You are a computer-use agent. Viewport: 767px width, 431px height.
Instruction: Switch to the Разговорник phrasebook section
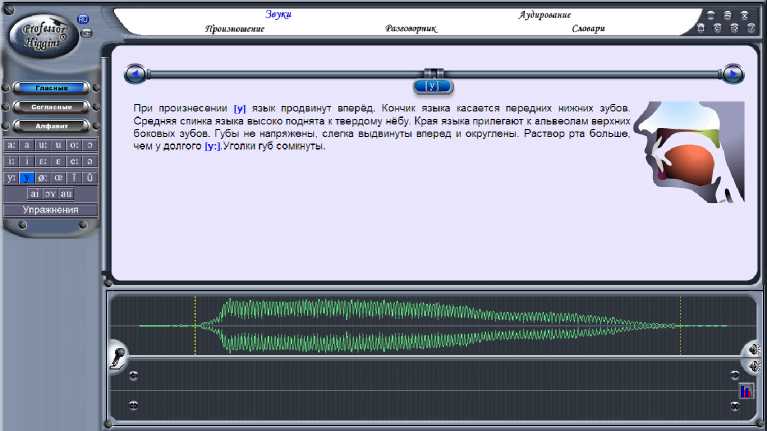(411, 29)
